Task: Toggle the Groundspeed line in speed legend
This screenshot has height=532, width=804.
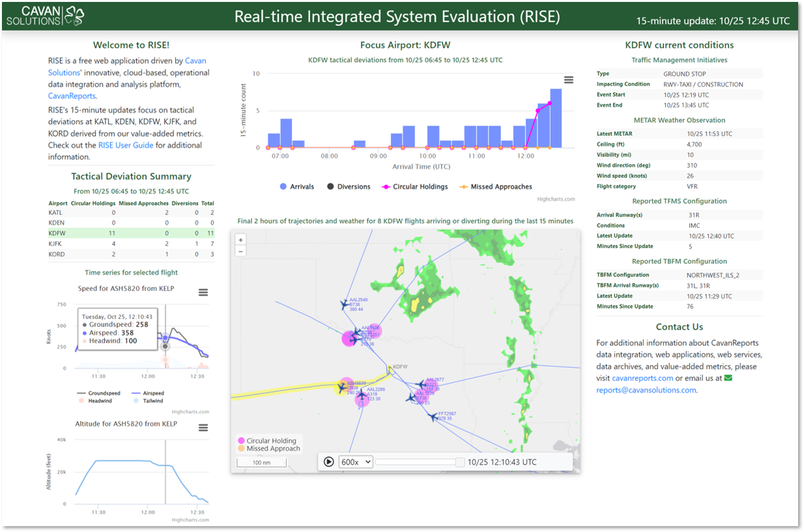Action: [x=100, y=393]
